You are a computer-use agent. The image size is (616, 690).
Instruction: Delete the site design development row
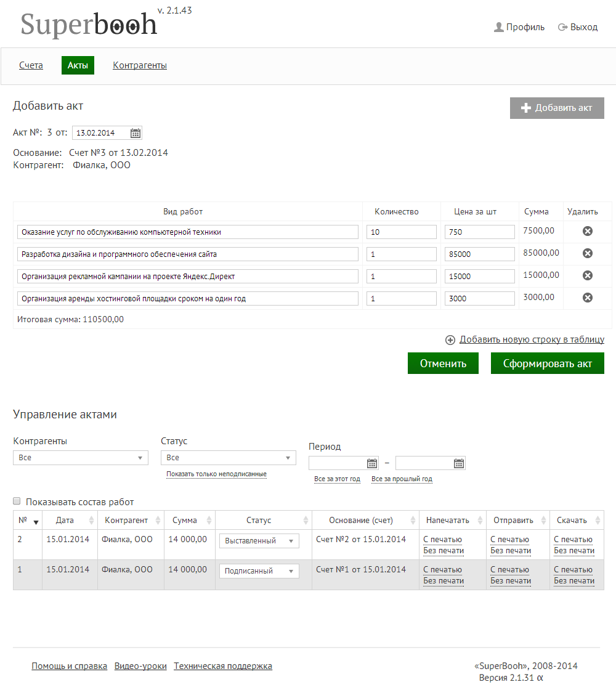pos(588,253)
